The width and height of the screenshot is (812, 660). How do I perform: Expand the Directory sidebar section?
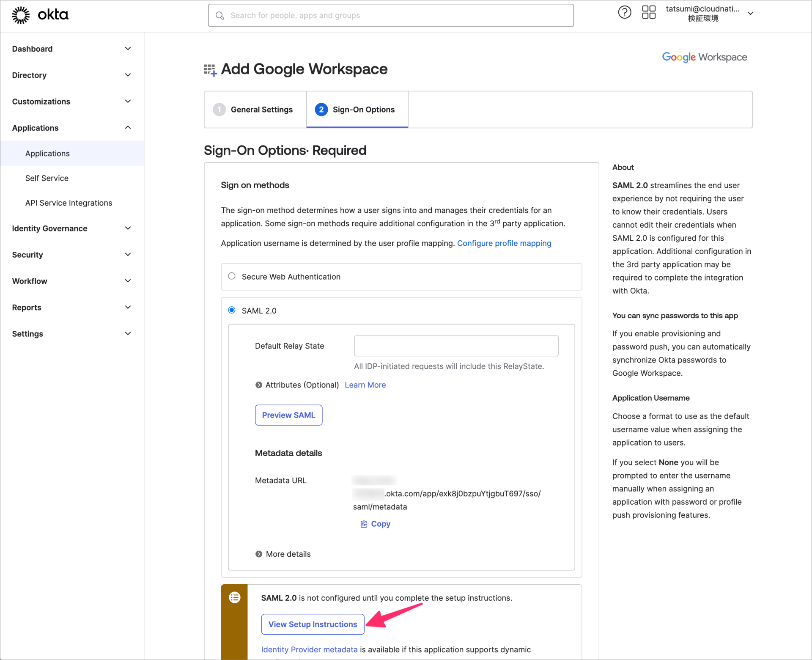(x=29, y=75)
